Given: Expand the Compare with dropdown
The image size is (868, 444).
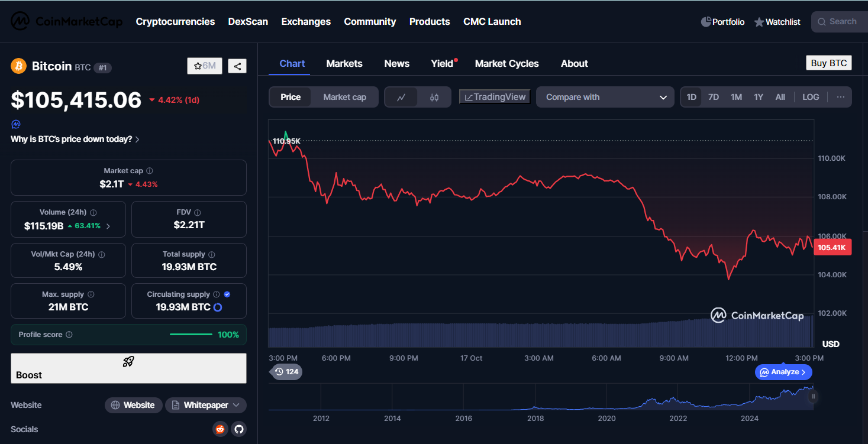Looking at the screenshot, I should (x=605, y=97).
